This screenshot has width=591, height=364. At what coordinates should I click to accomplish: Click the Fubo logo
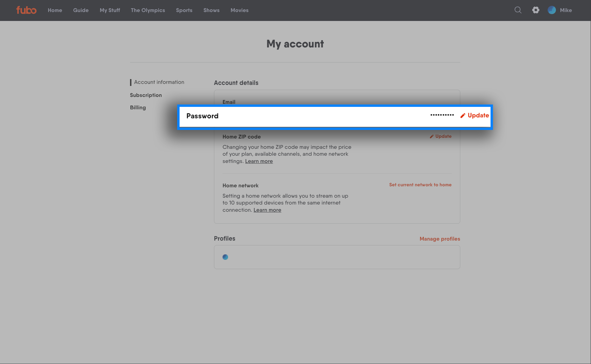26,10
